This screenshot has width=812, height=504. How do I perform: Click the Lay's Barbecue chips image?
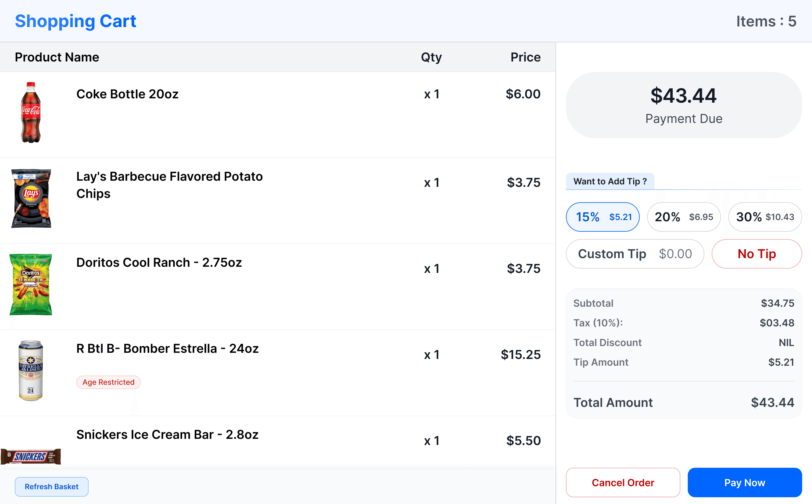(x=31, y=198)
